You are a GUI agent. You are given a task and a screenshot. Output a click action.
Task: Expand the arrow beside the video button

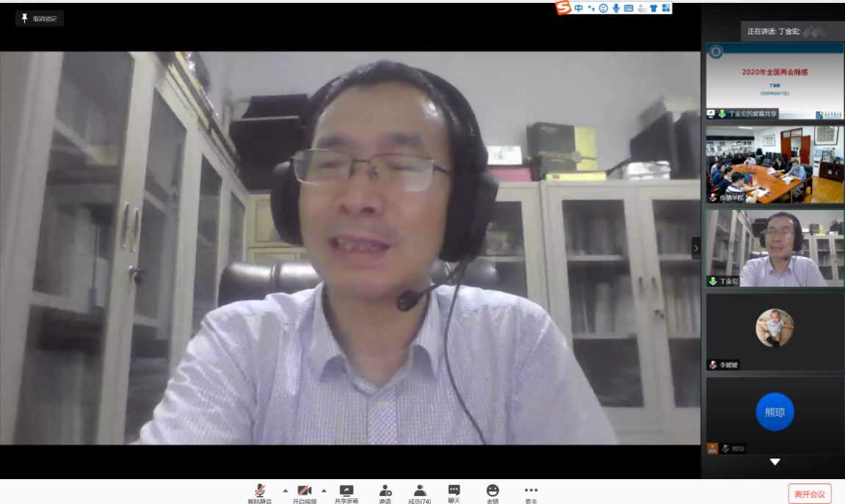pos(324,490)
